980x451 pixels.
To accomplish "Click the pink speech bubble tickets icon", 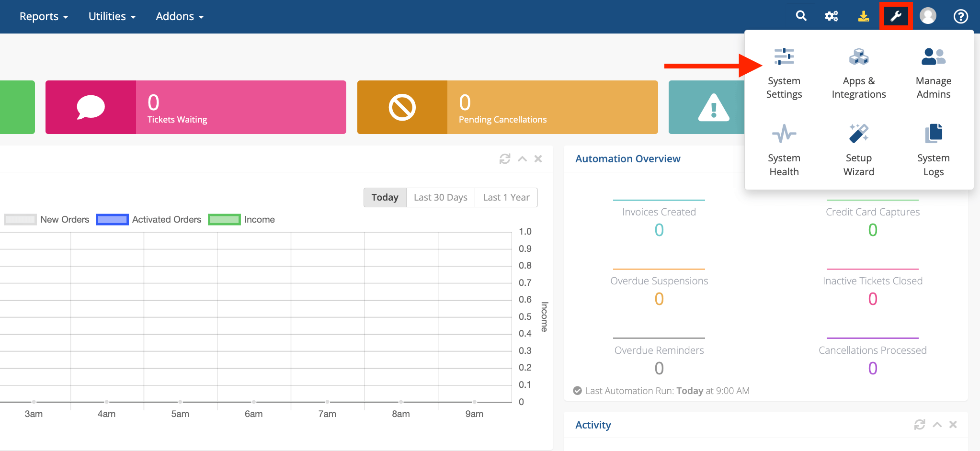I will click(91, 107).
